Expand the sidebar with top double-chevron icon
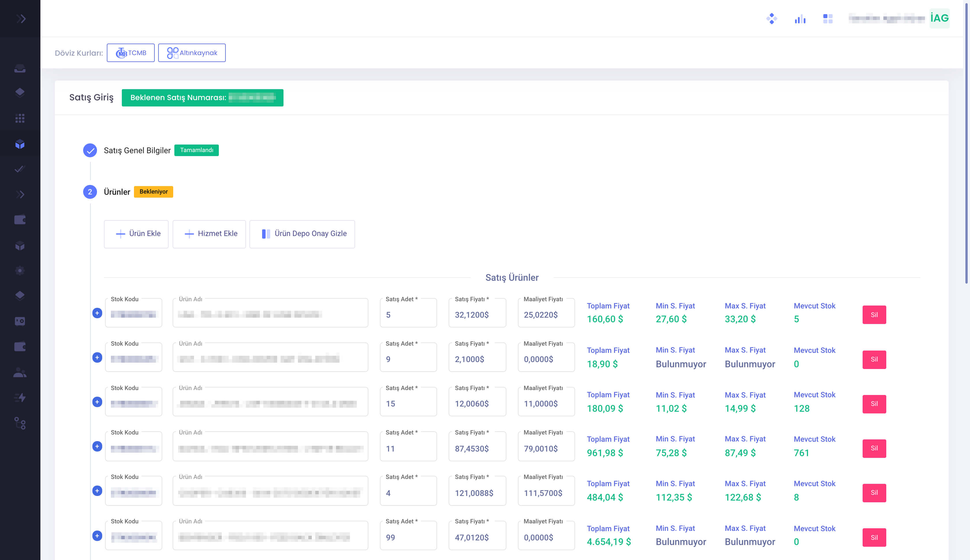Screen dimensions: 970x560 21,18
